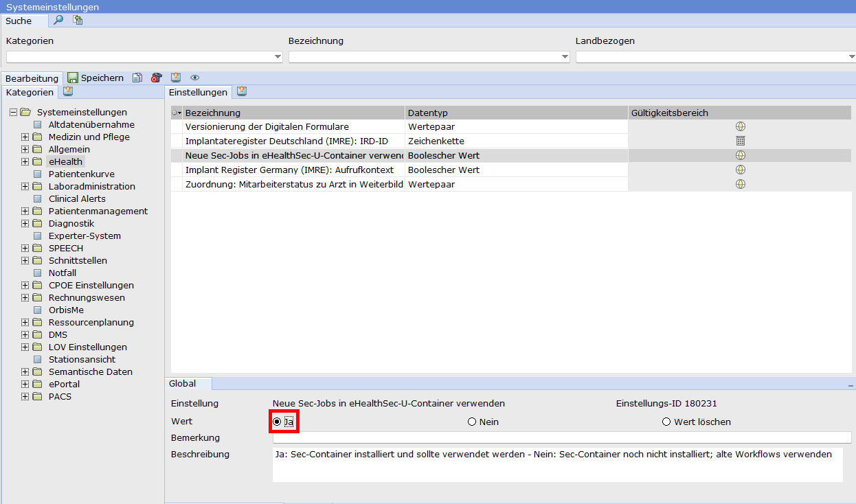Select the Einstellungen panel tab
Viewport: 856px width, 504px height.
pyautogui.click(x=198, y=92)
